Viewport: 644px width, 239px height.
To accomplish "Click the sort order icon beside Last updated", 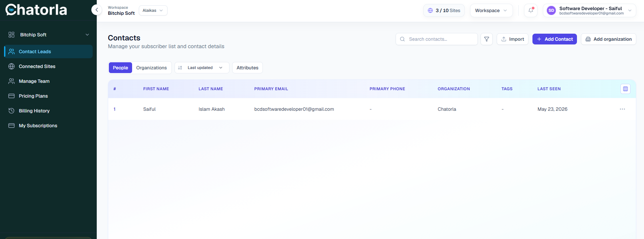I will (180, 68).
